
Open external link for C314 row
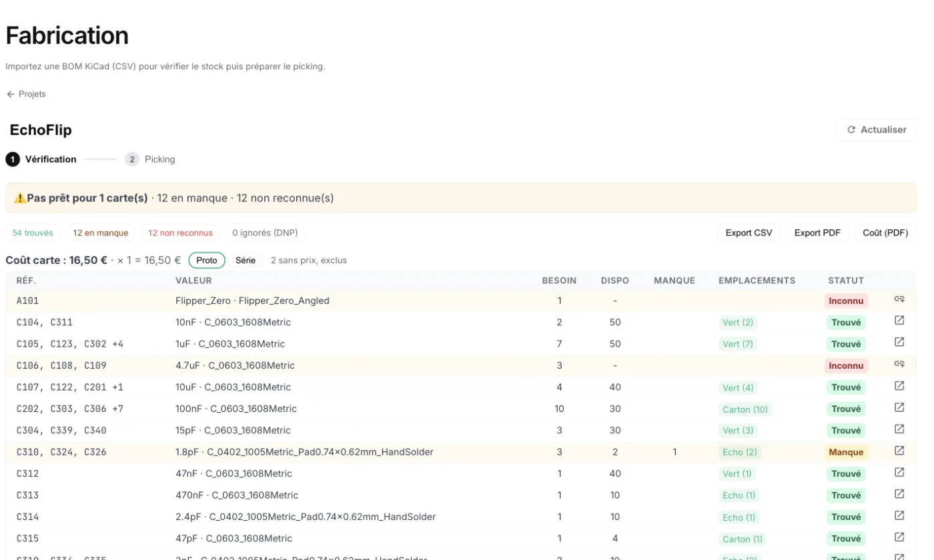pos(899,515)
